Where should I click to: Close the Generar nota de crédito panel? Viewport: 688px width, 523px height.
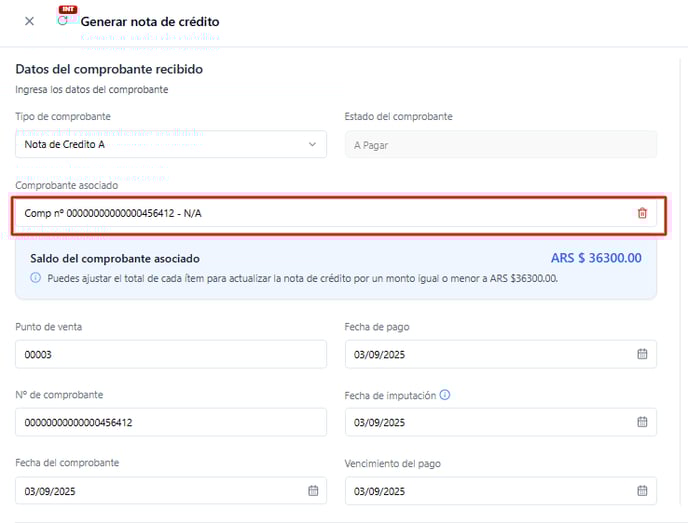click(29, 21)
